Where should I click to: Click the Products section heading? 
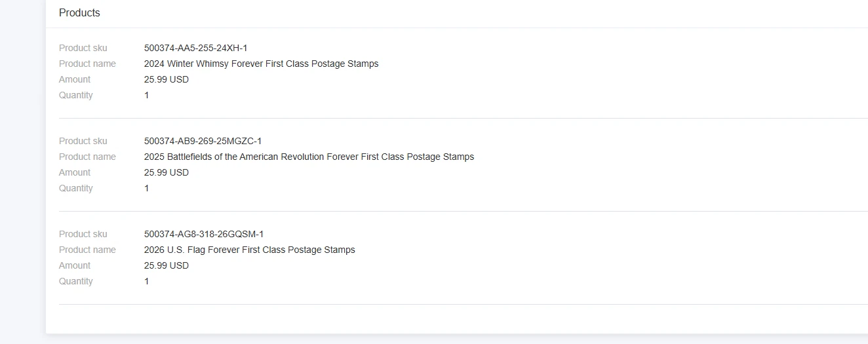pyautogui.click(x=79, y=12)
